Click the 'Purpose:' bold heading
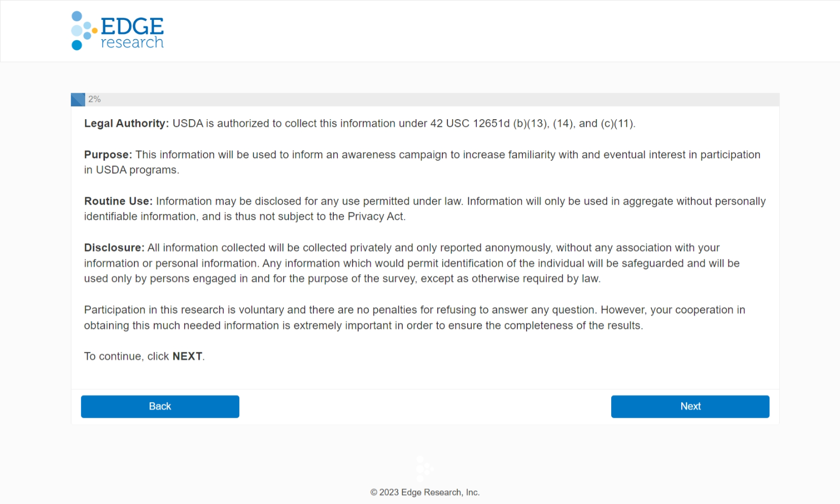This screenshot has width=840, height=504. [108, 155]
